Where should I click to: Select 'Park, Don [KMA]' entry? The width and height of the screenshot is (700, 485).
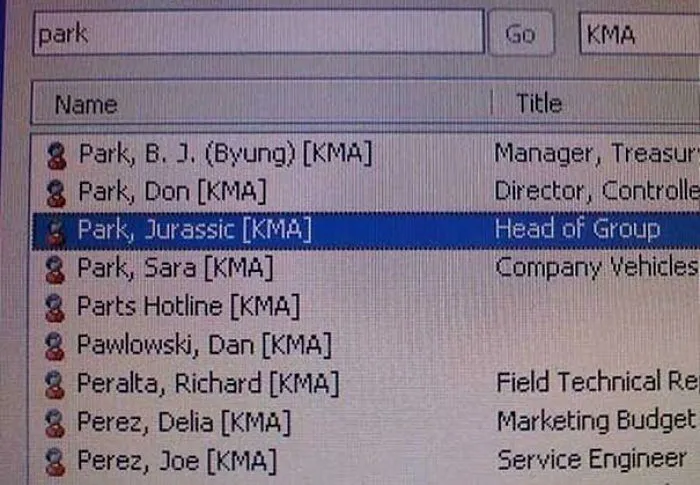pyautogui.click(x=172, y=192)
